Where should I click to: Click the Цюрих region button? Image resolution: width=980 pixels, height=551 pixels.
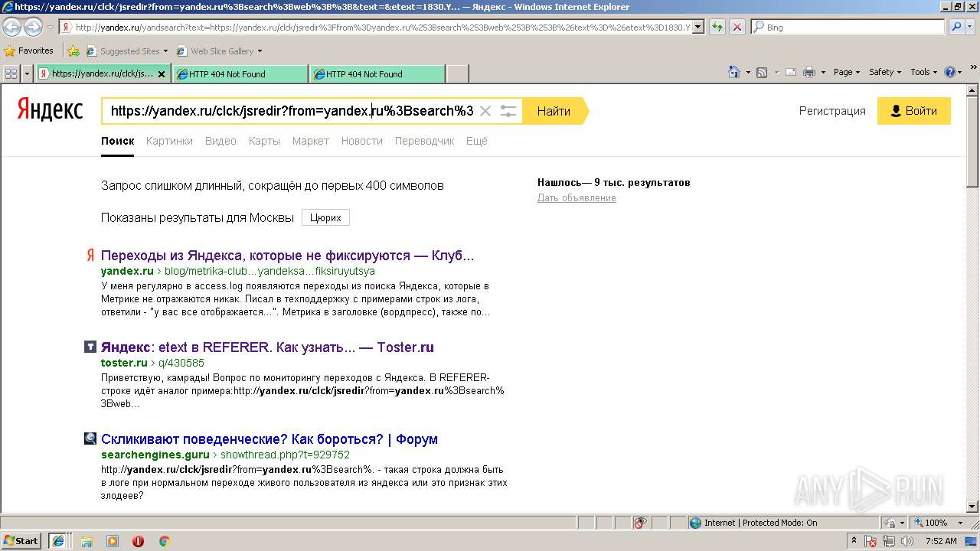pyautogui.click(x=325, y=217)
